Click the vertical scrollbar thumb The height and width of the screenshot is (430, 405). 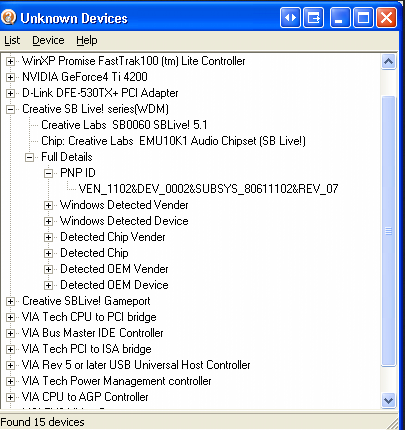pyautogui.click(x=389, y=231)
